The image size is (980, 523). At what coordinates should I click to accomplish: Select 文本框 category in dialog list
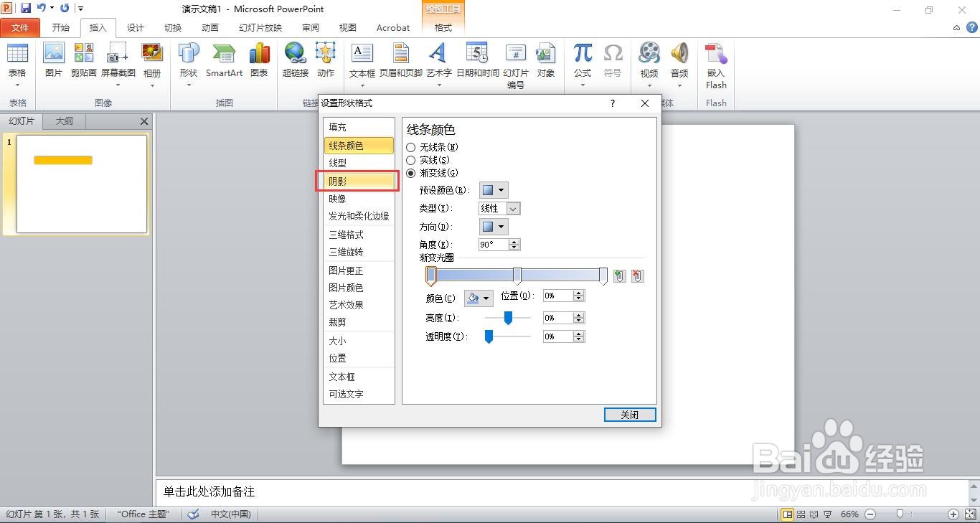359,377
